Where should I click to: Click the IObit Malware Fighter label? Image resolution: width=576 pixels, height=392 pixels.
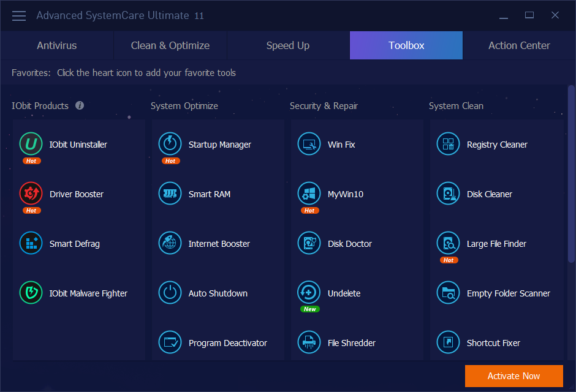[x=88, y=293]
